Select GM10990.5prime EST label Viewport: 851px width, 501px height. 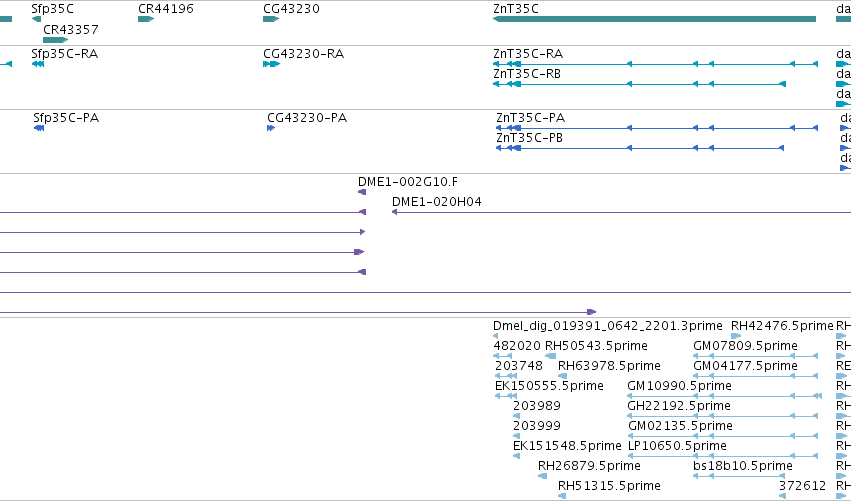679,386
